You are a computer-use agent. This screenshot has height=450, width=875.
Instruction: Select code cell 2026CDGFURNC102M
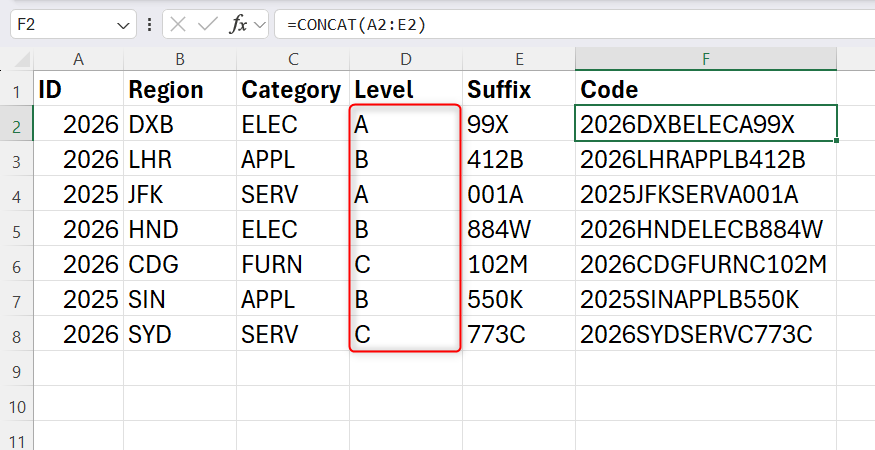pos(706,263)
